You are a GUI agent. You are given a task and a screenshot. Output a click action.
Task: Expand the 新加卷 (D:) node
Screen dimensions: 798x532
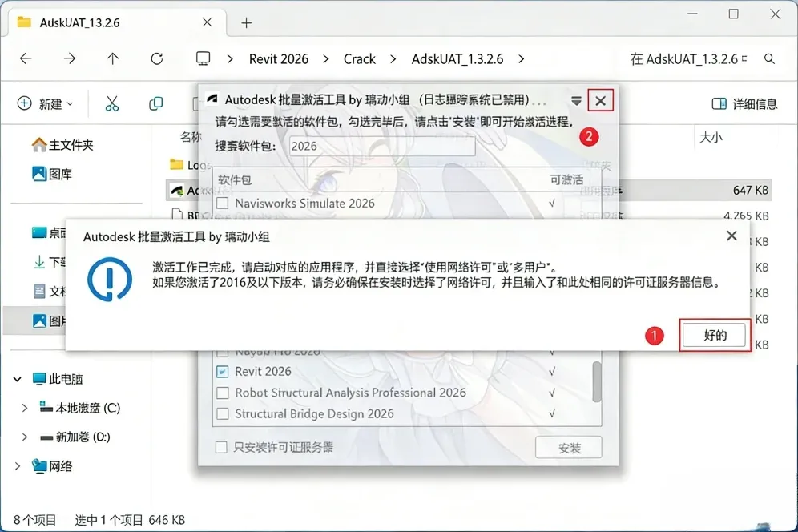click(24, 437)
